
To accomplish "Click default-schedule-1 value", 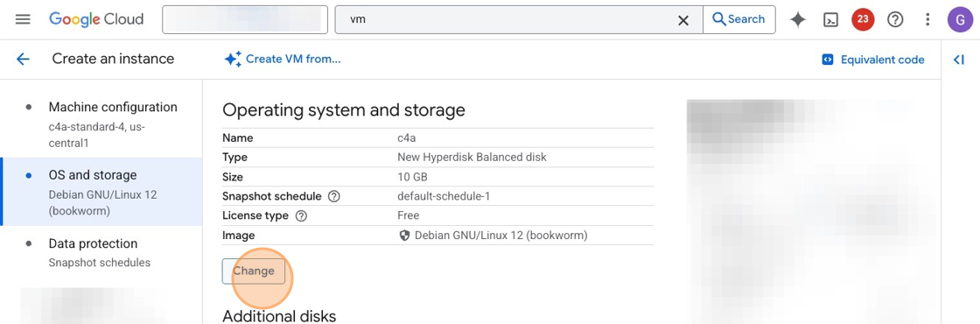I will (444, 196).
